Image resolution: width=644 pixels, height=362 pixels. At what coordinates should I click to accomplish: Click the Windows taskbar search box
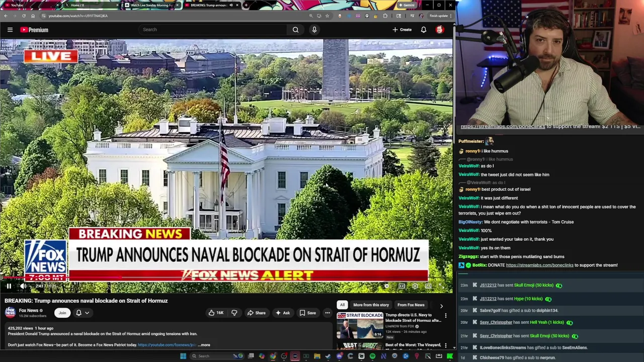click(x=217, y=356)
